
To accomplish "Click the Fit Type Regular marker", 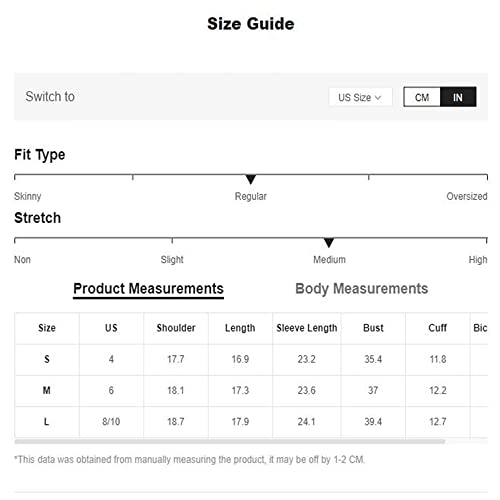I will point(251,179).
